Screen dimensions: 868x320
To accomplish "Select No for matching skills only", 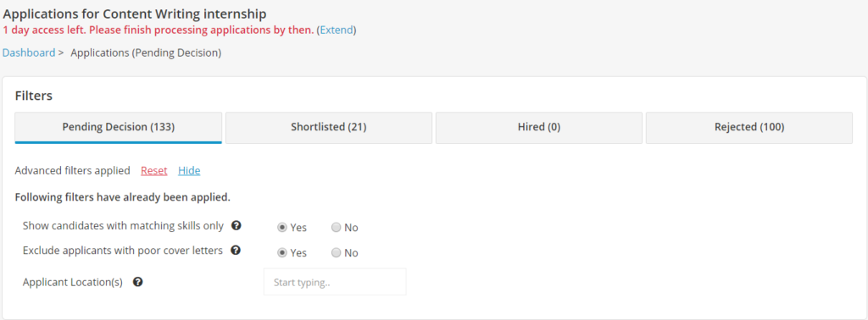I will tap(336, 227).
